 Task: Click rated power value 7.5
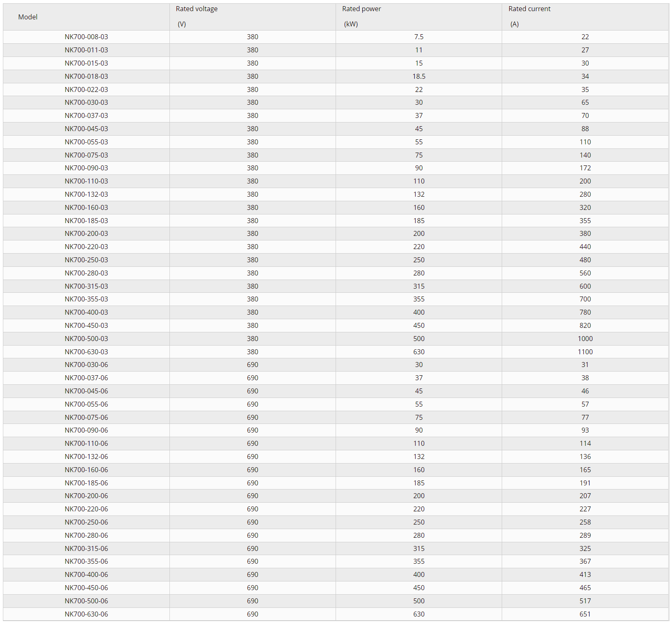pos(419,37)
